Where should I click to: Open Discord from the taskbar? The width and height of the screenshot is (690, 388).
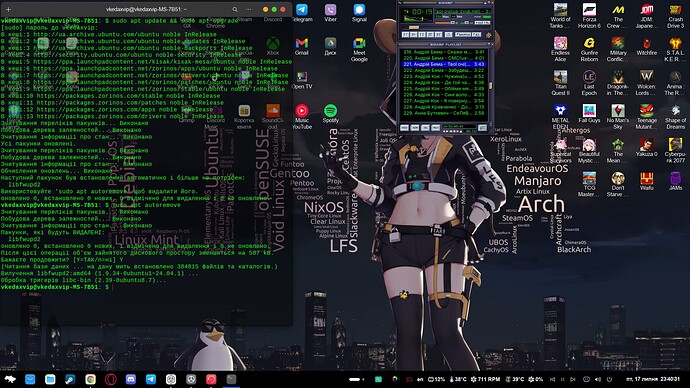click(x=131, y=379)
